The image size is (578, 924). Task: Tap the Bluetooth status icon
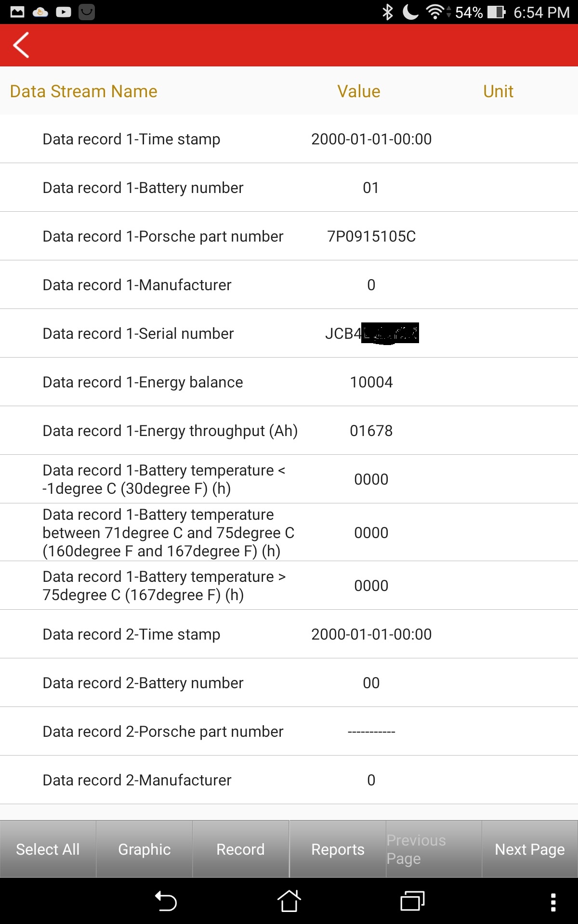[x=388, y=12]
